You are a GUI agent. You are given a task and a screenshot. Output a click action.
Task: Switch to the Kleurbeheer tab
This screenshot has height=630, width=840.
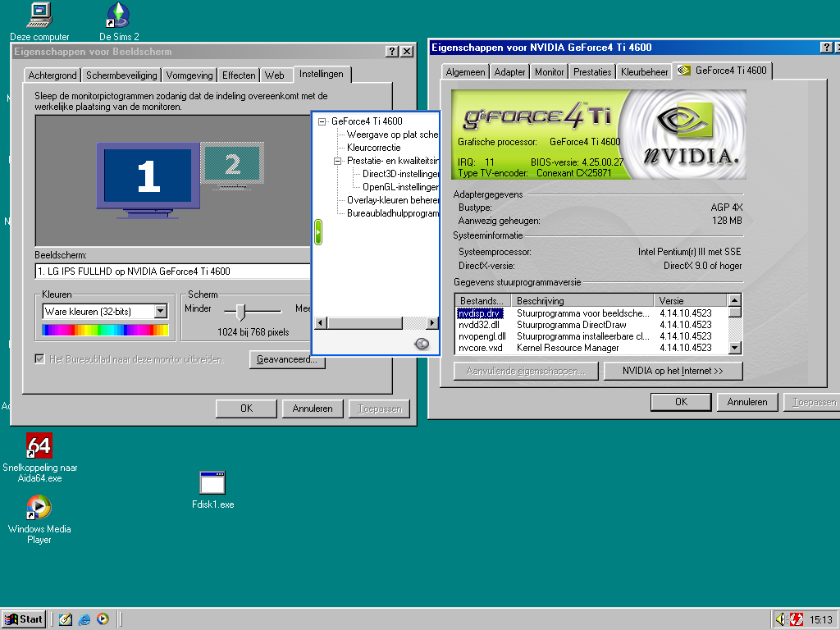coord(645,72)
